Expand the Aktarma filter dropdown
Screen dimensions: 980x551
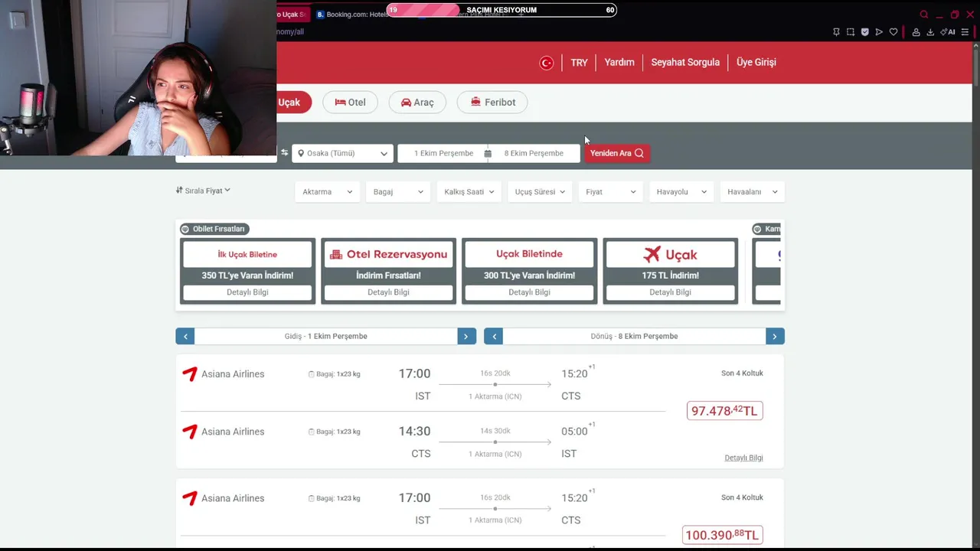tap(328, 192)
